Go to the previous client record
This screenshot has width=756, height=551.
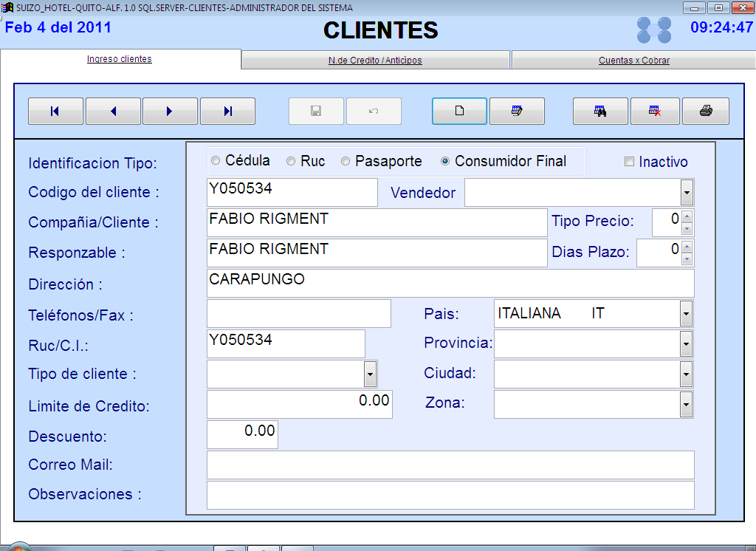point(113,111)
